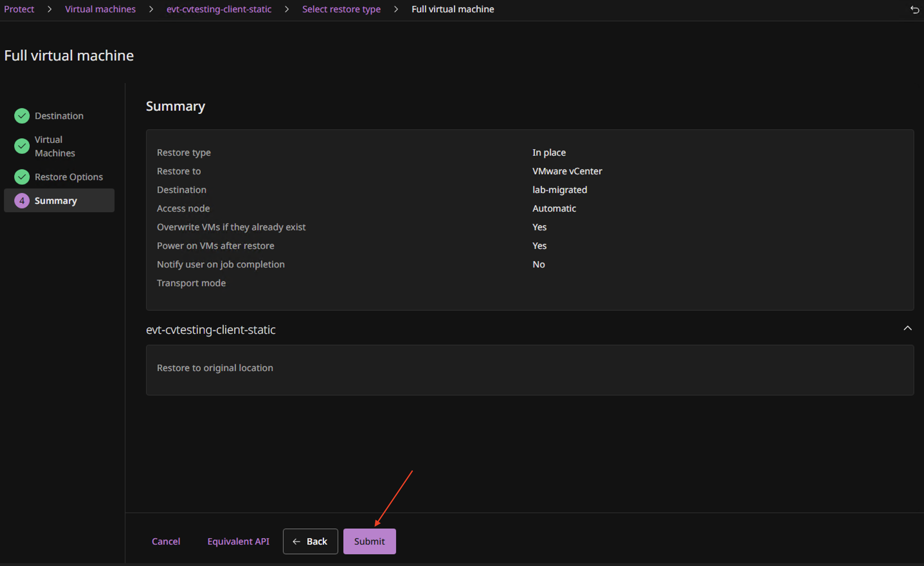This screenshot has width=924, height=566.
Task: Click 'Power on VMs after restore' label
Action: coord(216,246)
